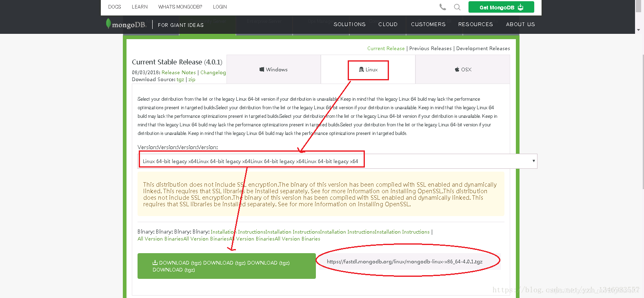Go to the LOGIN page
644x298 pixels.
[220, 7]
